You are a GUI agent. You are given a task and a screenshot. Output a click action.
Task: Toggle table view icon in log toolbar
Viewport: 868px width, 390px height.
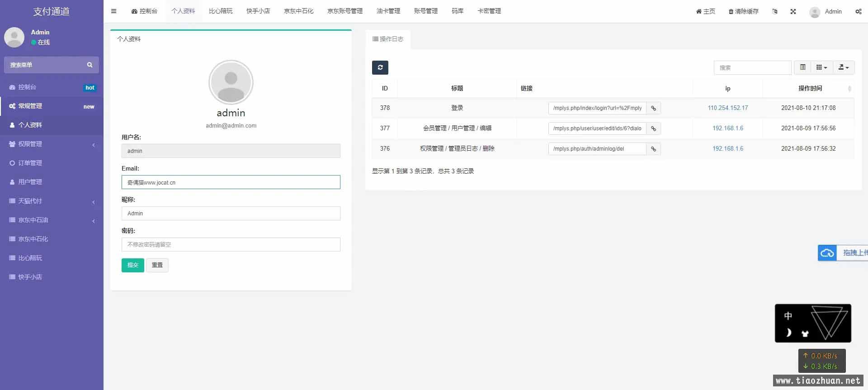(x=803, y=67)
